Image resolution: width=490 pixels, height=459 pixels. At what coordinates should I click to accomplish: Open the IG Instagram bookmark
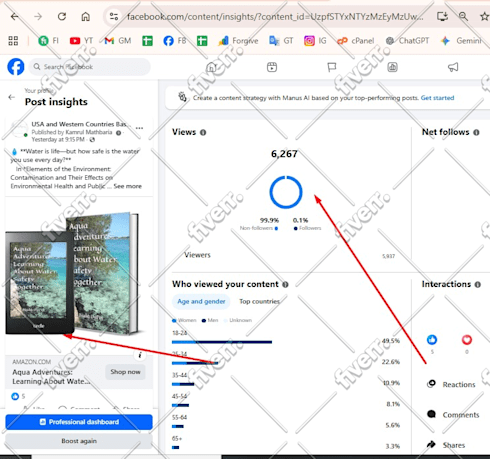[x=315, y=41]
